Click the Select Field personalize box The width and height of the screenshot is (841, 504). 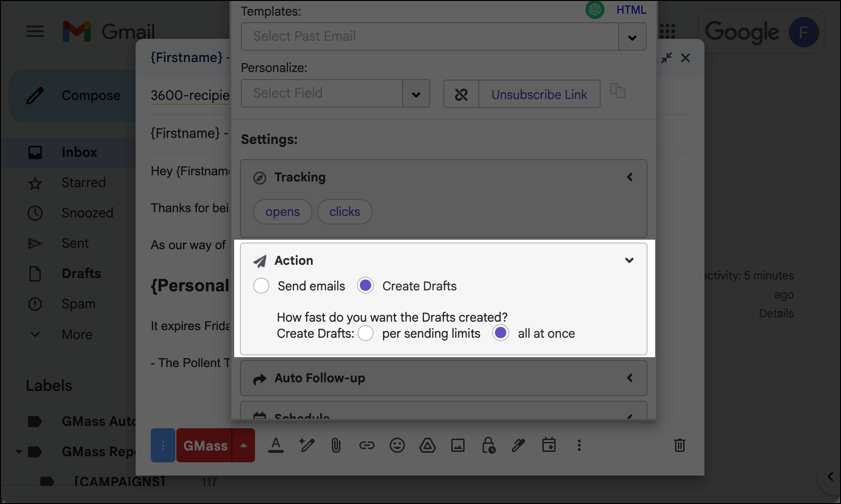322,94
